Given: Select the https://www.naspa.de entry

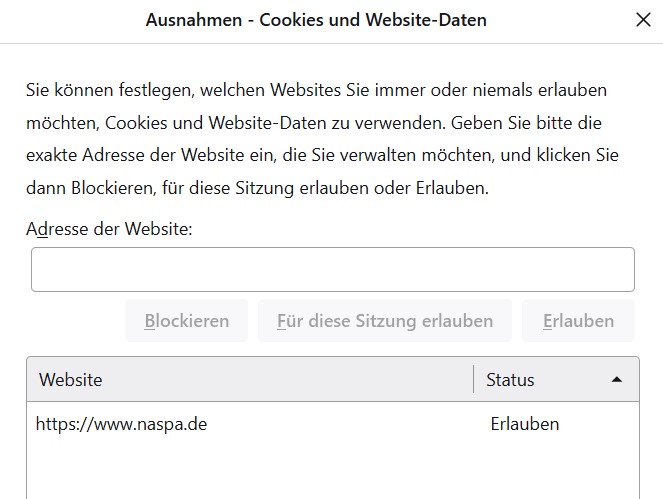Looking at the screenshot, I should (x=122, y=424).
